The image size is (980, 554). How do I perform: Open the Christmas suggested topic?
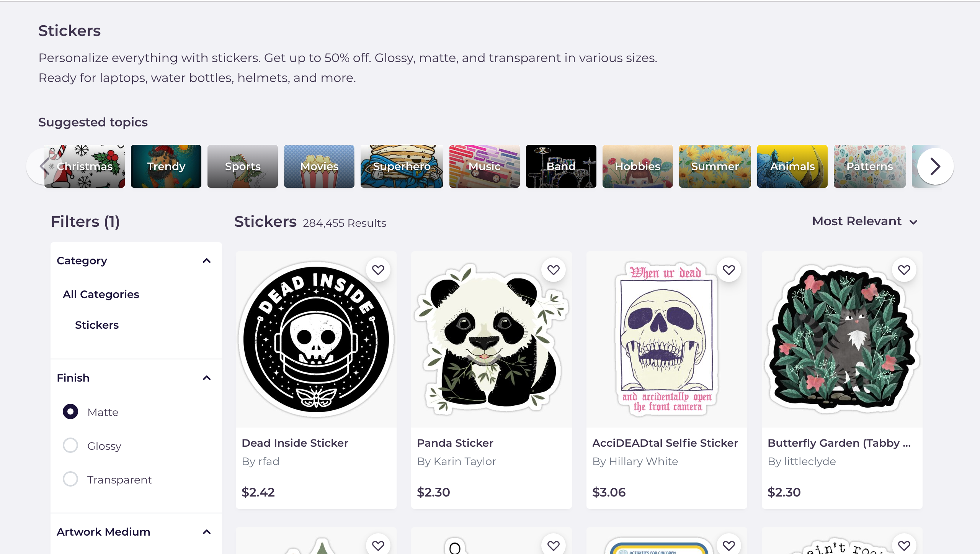click(x=85, y=166)
